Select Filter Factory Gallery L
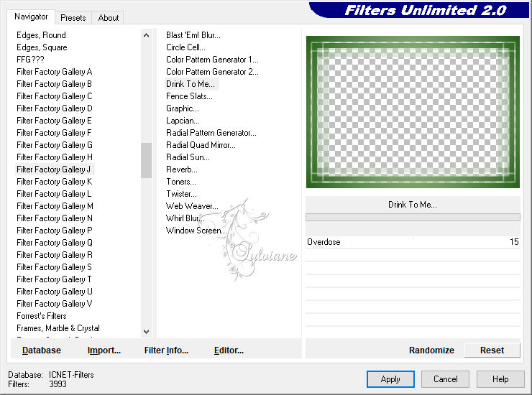532x395 pixels. click(x=55, y=194)
